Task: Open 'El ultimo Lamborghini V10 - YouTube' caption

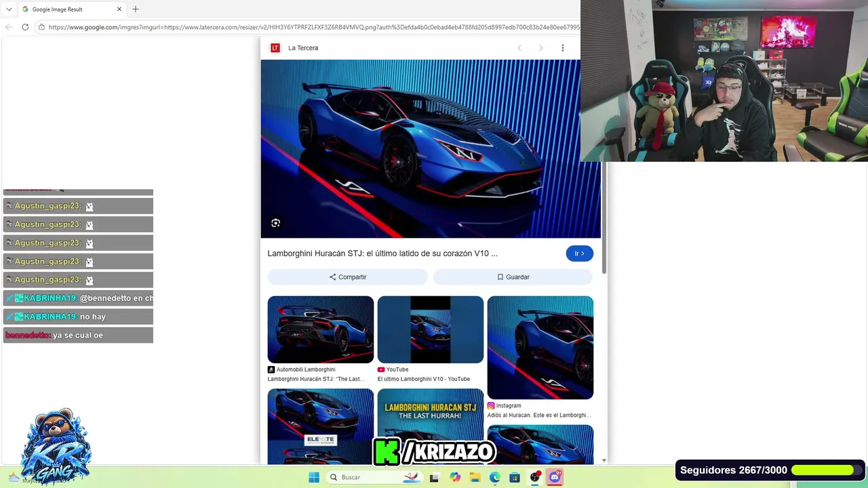Action: 424,380
